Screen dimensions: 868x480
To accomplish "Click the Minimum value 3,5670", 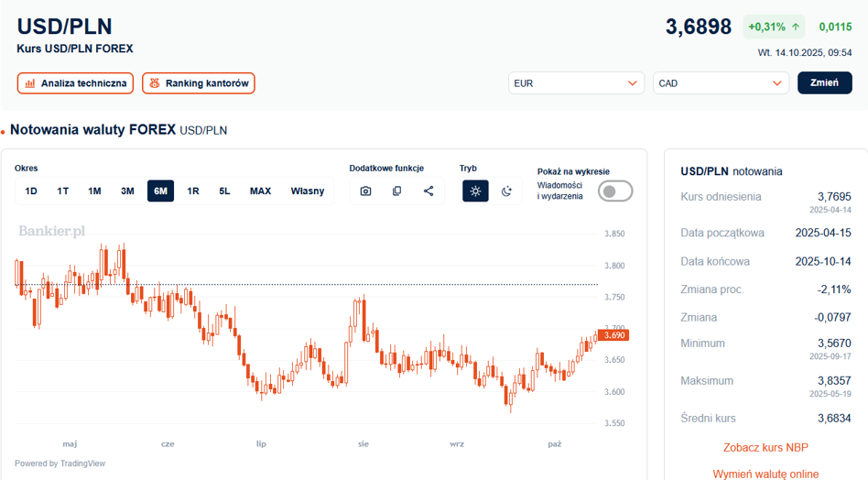I will point(834,344).
